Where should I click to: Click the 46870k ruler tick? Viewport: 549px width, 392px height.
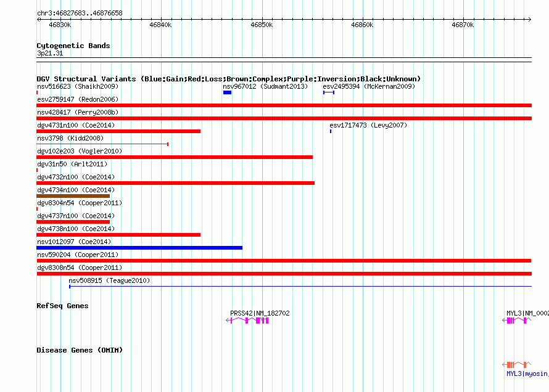tap(463, 25)
